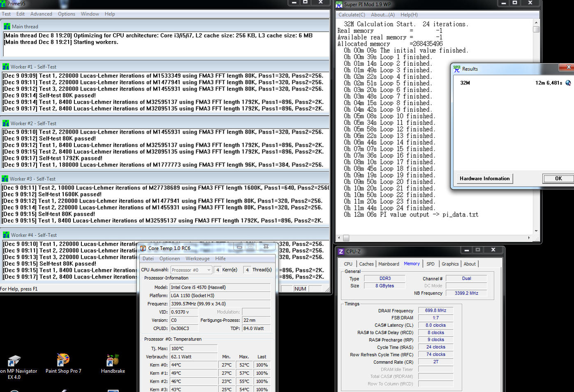This screenshot has height=392, width=574.
Task: Click the Super PI horizontal scrollbar left arrow
Action: [x=339, y=238]
